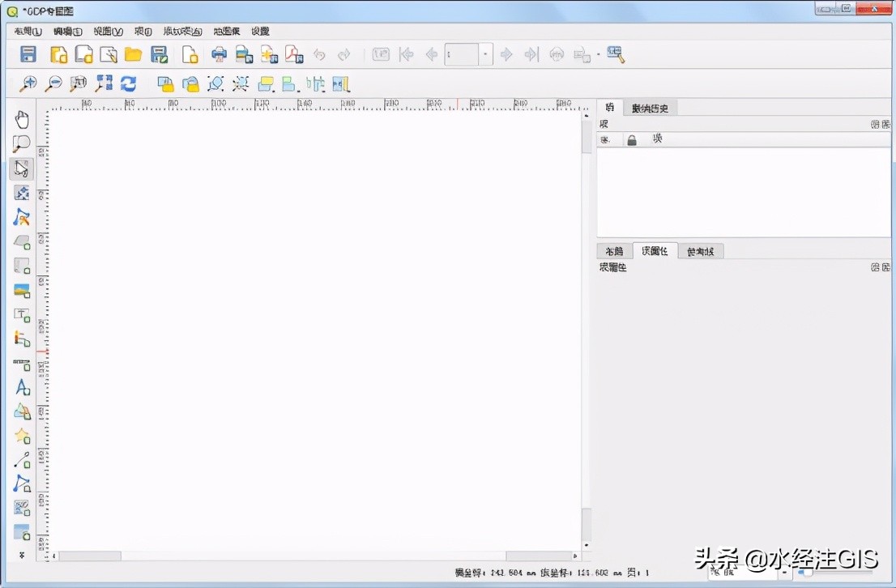Group the selected items
896x588 pixels.
pyautogui.click(x=215, y=84)
